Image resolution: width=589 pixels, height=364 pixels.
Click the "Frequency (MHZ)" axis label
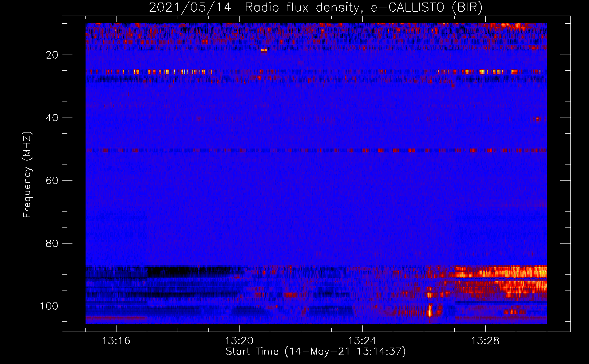[x=27, y=175]
